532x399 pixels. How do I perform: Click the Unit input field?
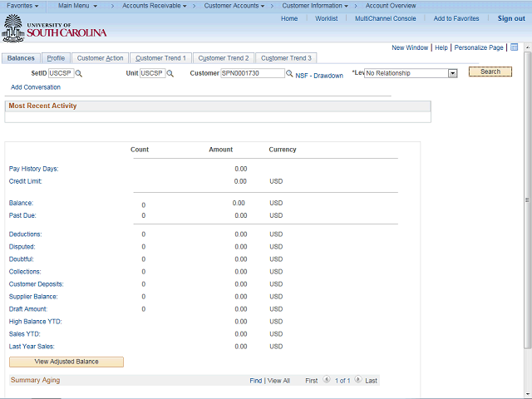153,73
